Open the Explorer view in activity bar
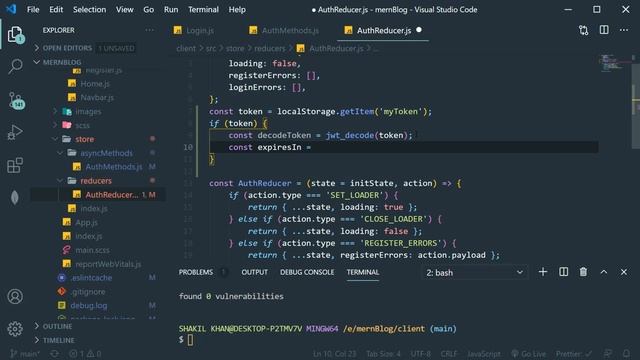The height and width of the screenshot is (360, 640). coord(15,35)
